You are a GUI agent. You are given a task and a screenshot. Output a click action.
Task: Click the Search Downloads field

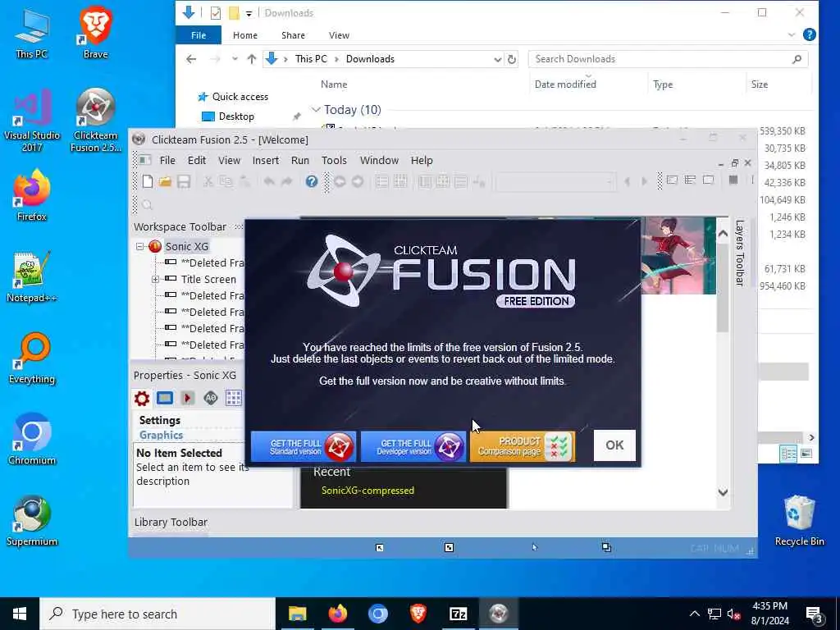pyautogui.click(x=668, y=59)
